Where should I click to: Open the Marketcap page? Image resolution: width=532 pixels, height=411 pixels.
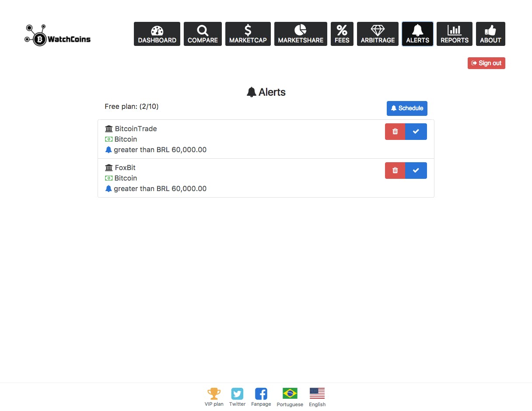(248, 34)
